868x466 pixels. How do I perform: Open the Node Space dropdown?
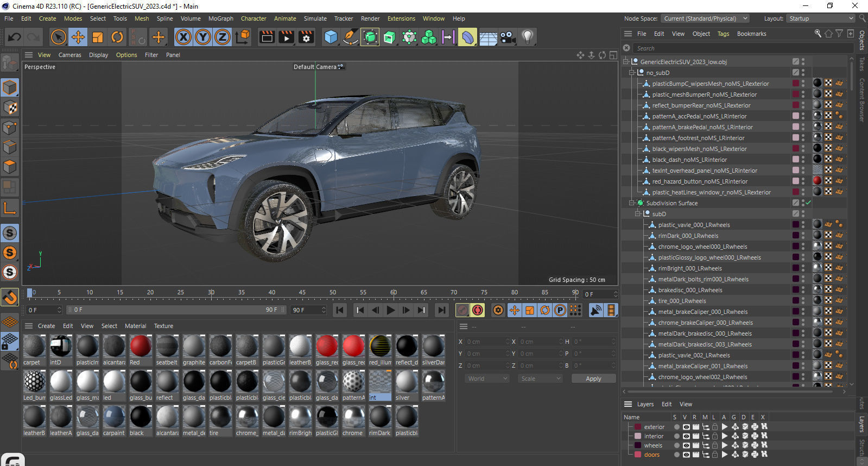pyautogui.click(x=705, y=18)
